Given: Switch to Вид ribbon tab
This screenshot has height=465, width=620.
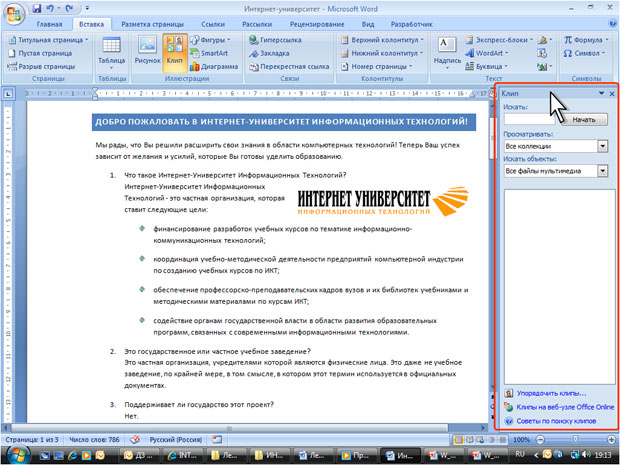Looking at the screenshot, I should pyautogui.click(x=368, y=24).
